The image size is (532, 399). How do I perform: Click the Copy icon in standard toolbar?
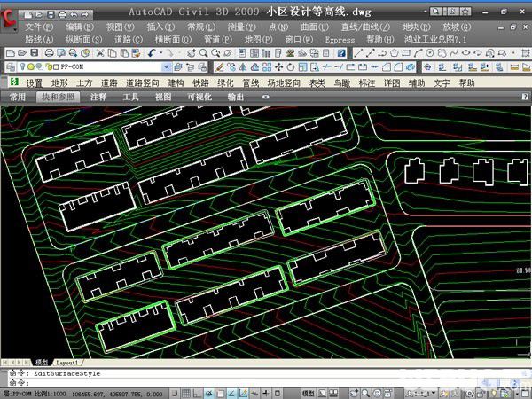tap(112, 53)
